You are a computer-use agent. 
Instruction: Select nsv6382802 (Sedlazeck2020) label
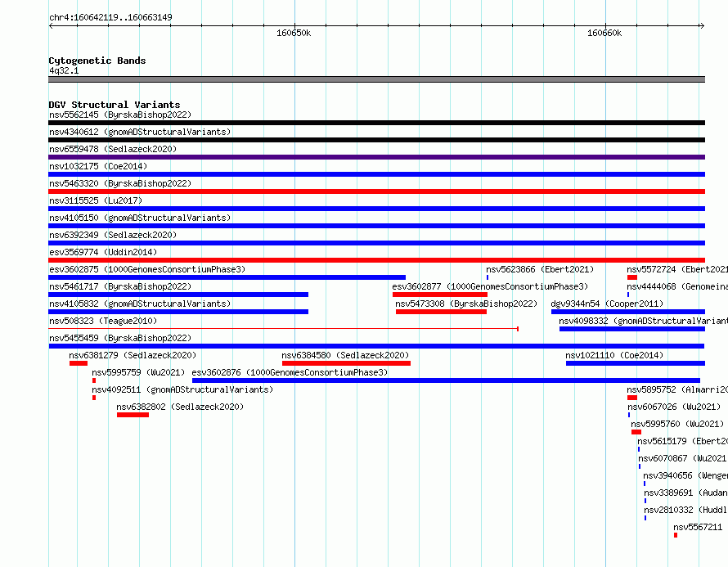click(180, 407)
